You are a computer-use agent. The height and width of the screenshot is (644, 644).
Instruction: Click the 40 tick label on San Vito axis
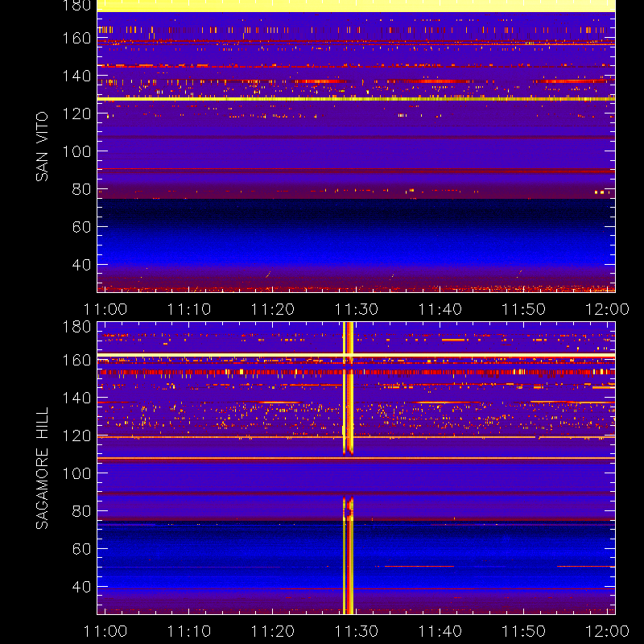[81, 265]
